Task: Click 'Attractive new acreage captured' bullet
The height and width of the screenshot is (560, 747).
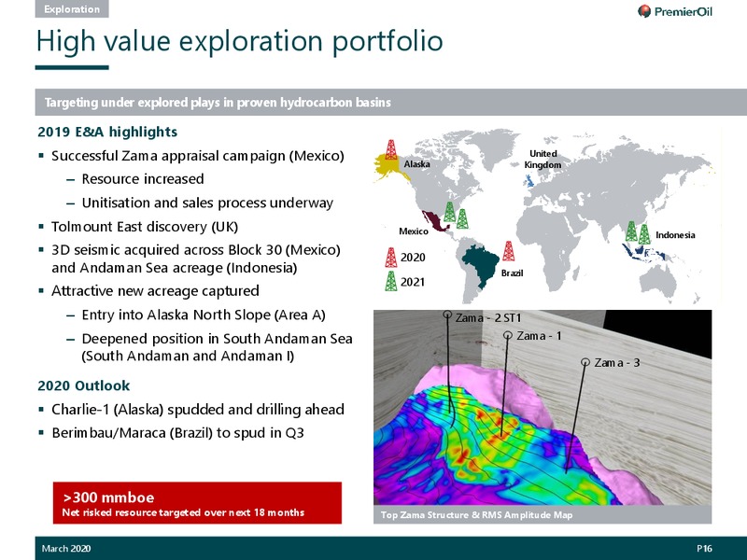Action: [155, 291]
